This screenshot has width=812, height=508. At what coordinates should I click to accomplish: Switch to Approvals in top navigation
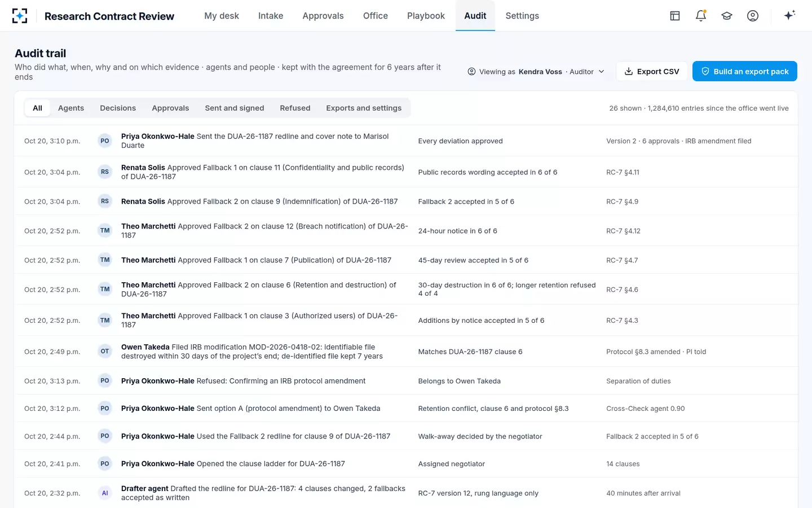[323, 16]
